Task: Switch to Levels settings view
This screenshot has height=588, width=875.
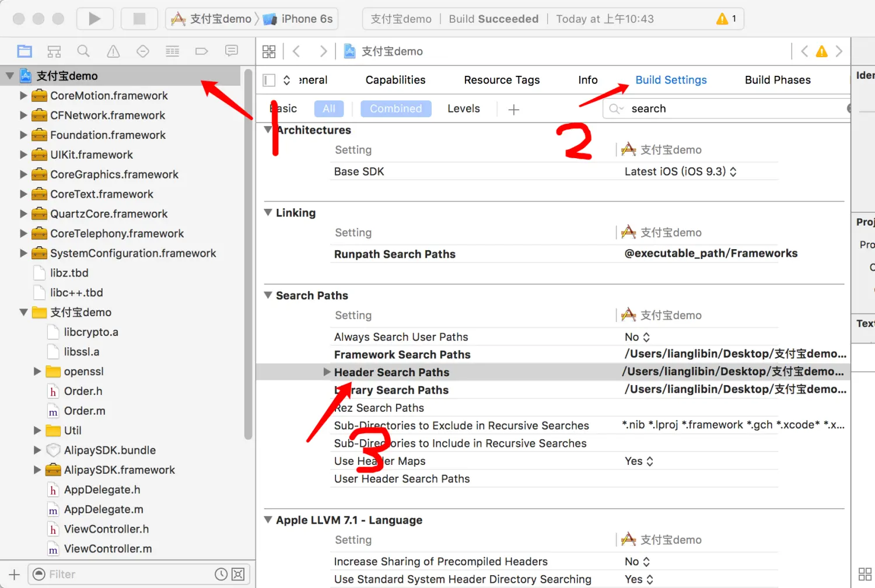Action: pyautogui.click(x=464, y=108)
